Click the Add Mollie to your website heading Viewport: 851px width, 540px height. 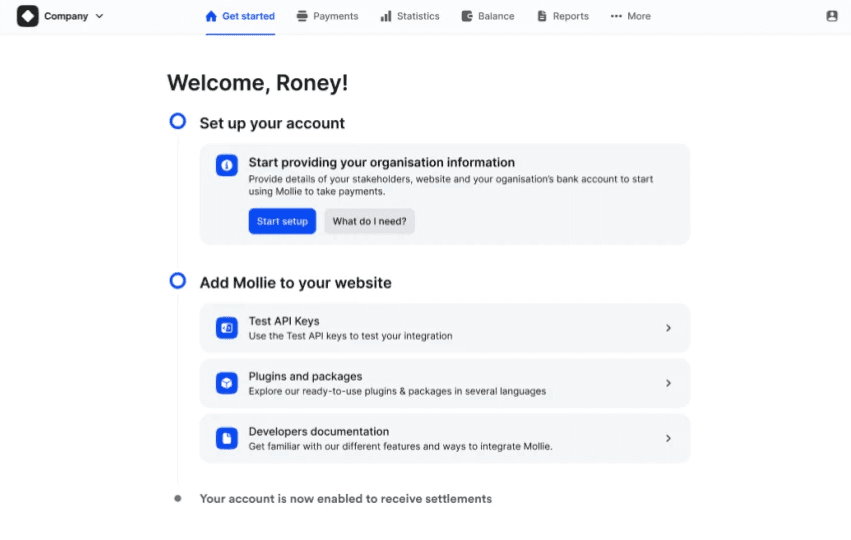(295, 283)
